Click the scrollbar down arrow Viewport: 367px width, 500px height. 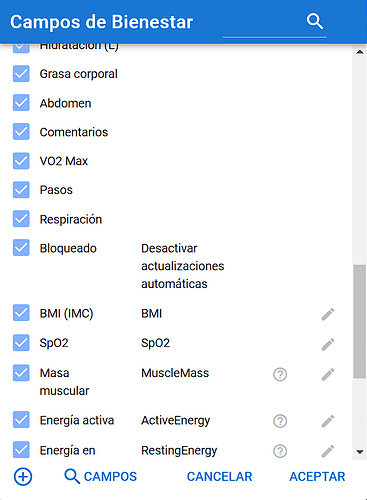(360, 452)
